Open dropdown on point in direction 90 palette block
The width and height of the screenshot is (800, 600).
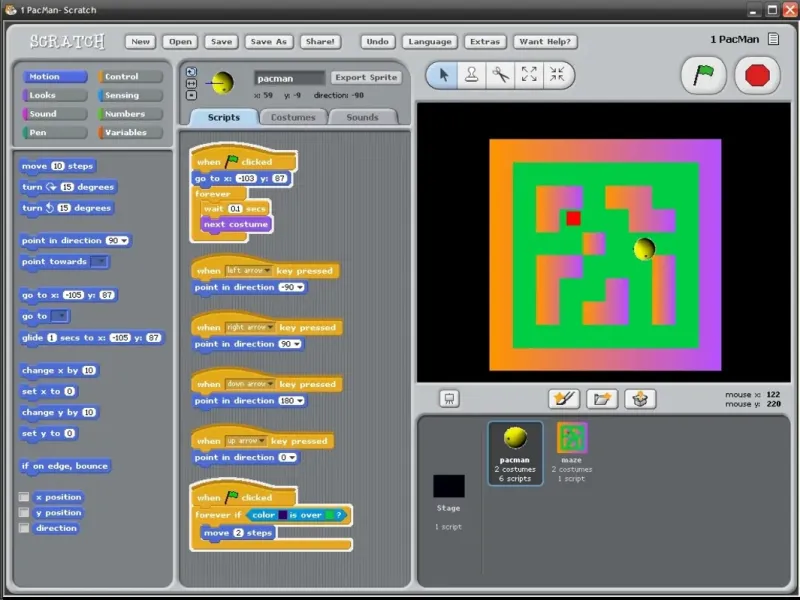click(124, 241)
